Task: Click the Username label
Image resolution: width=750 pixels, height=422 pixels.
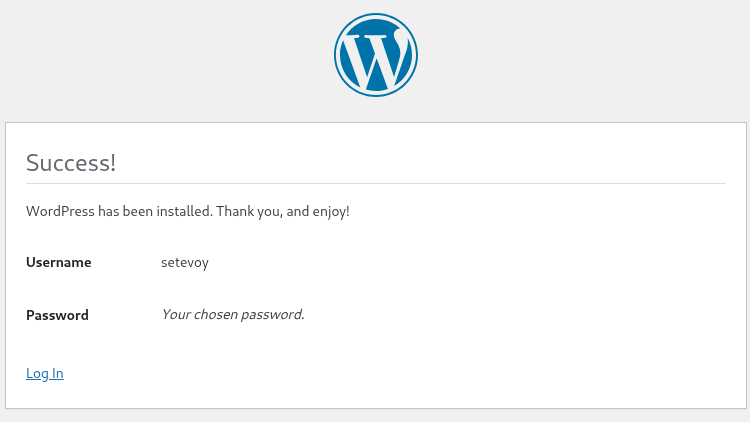Action: (x=59, y=263)
